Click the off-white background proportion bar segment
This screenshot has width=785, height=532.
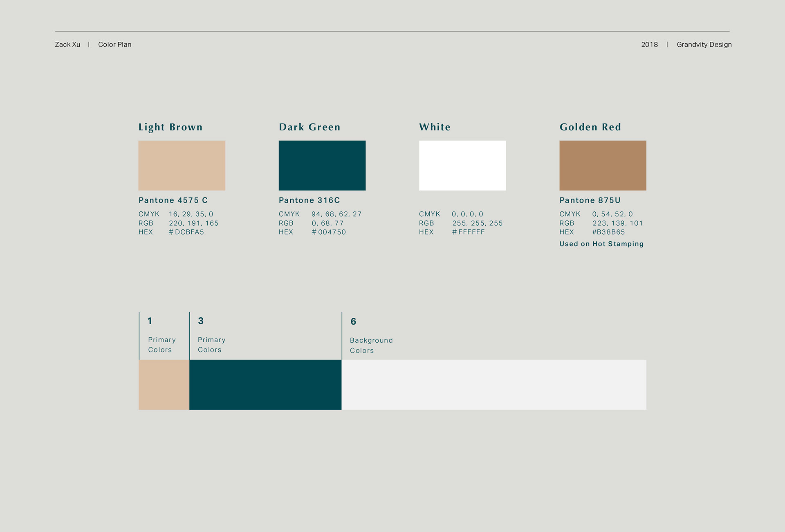coord(494,384)
